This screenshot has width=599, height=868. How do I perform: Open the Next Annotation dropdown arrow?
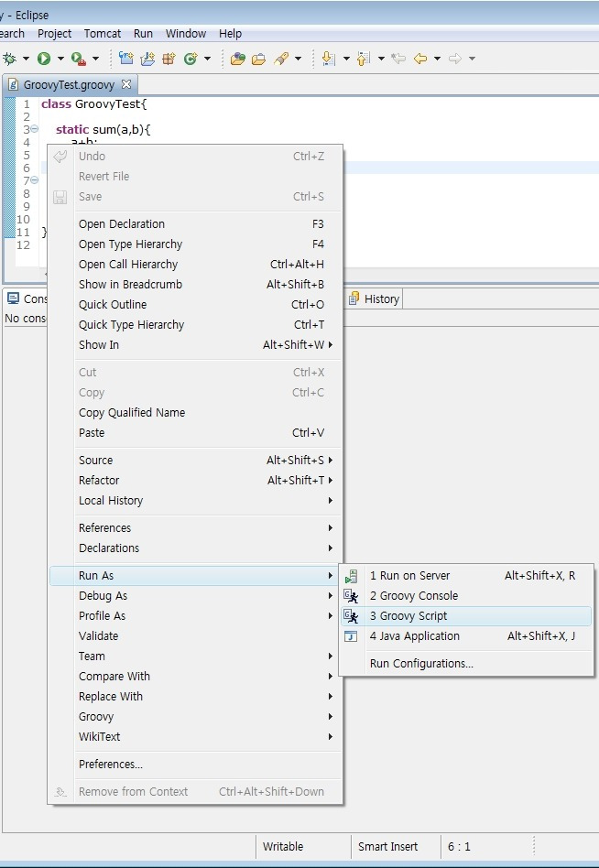click(x=346, y=58)
